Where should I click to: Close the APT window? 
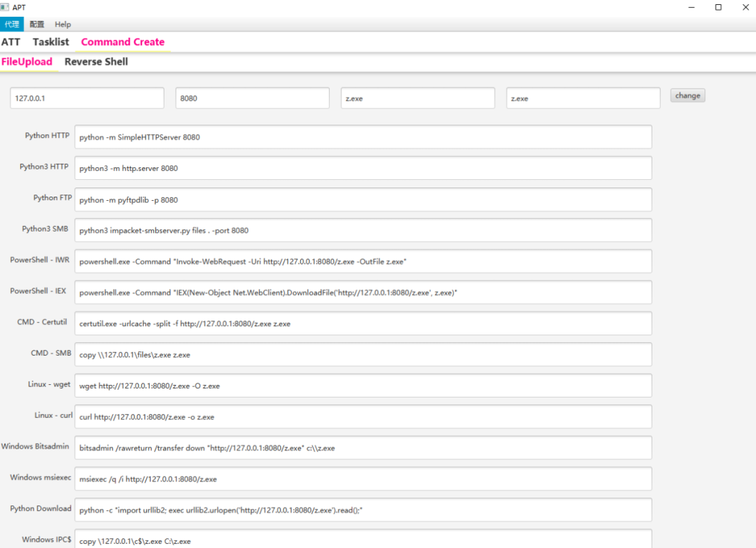[745, 7]
